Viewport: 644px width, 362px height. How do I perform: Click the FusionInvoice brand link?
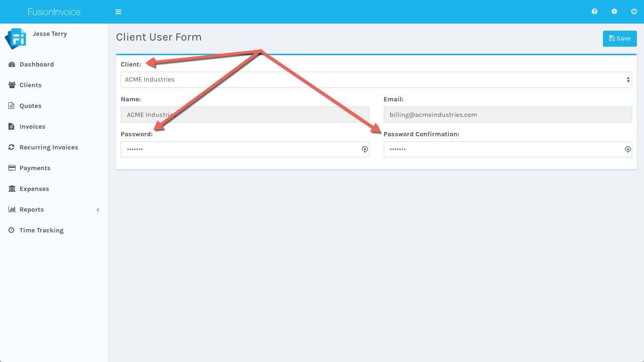(x=54, y=12)
